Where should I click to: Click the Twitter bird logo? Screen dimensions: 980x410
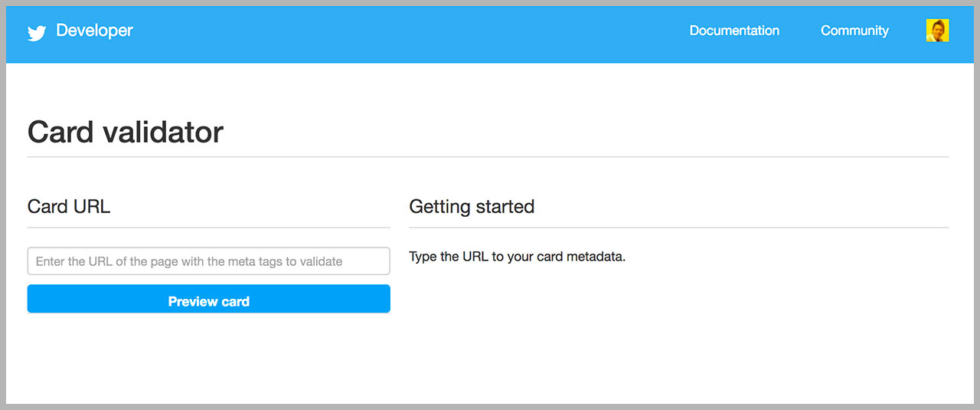(x=37, y=32)
